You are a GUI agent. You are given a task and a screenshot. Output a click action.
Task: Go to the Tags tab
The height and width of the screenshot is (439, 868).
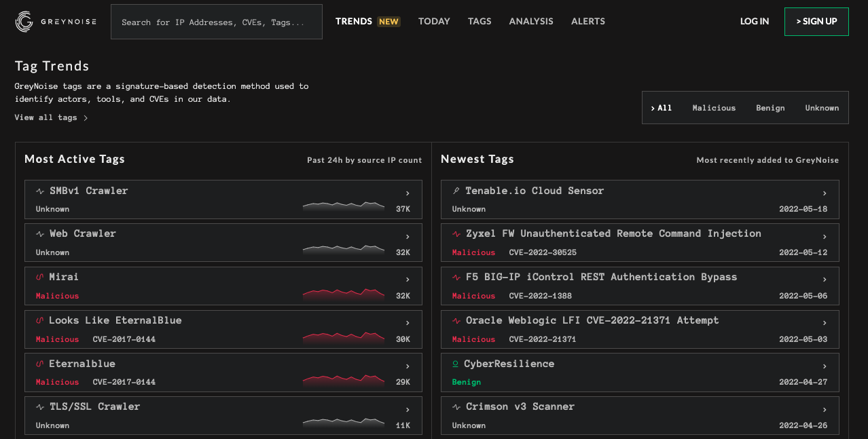pos(480,21)
